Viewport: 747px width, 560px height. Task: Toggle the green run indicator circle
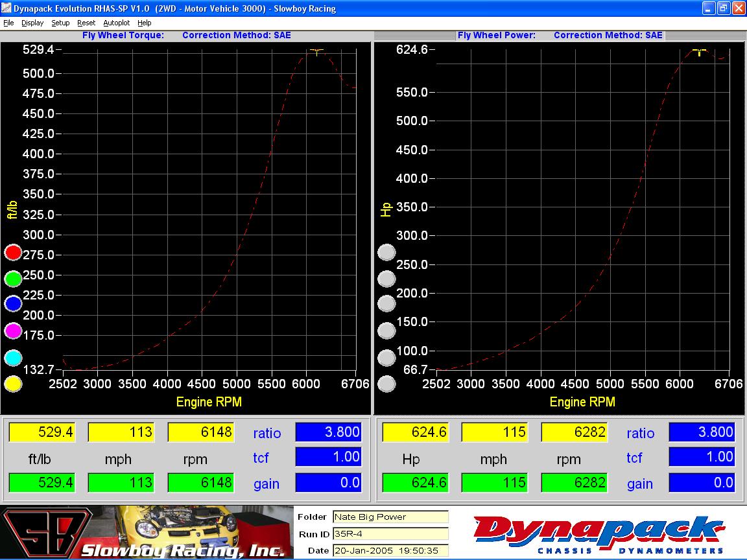click(x=13, y=278)
